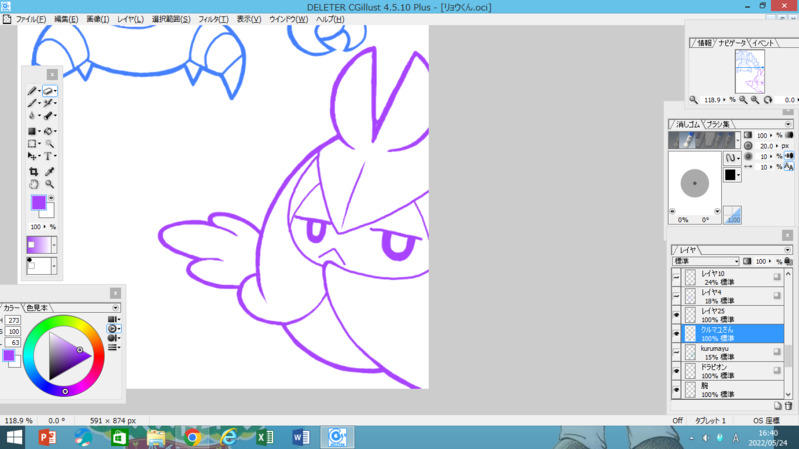Hide the ドラピオン layer
The image size is (799, 449).
point(676,371)
